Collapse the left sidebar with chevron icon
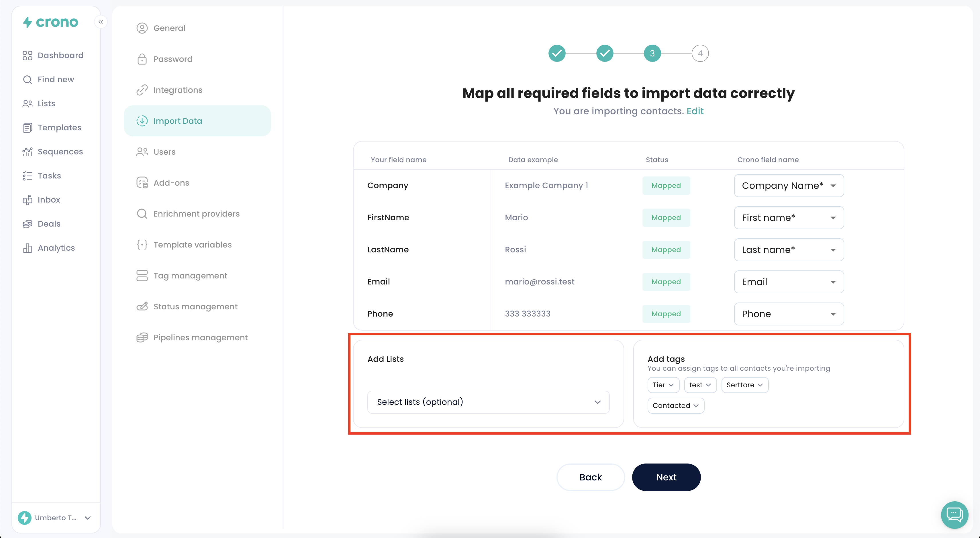The image size is (980, 538). coord(100,22)
